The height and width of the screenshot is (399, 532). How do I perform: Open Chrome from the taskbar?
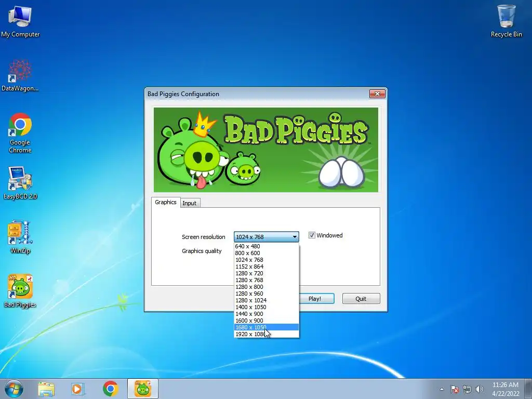(110, 389)
